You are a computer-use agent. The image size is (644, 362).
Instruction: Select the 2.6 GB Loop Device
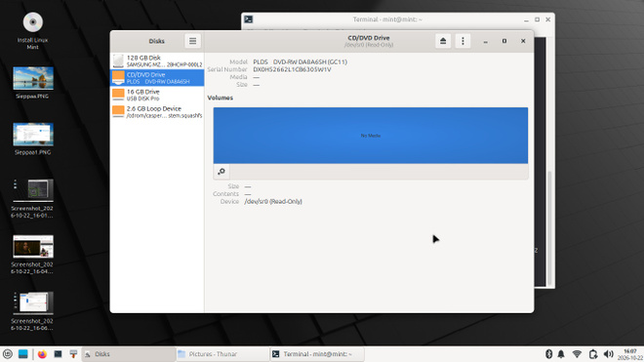click(x=157, y=112)
